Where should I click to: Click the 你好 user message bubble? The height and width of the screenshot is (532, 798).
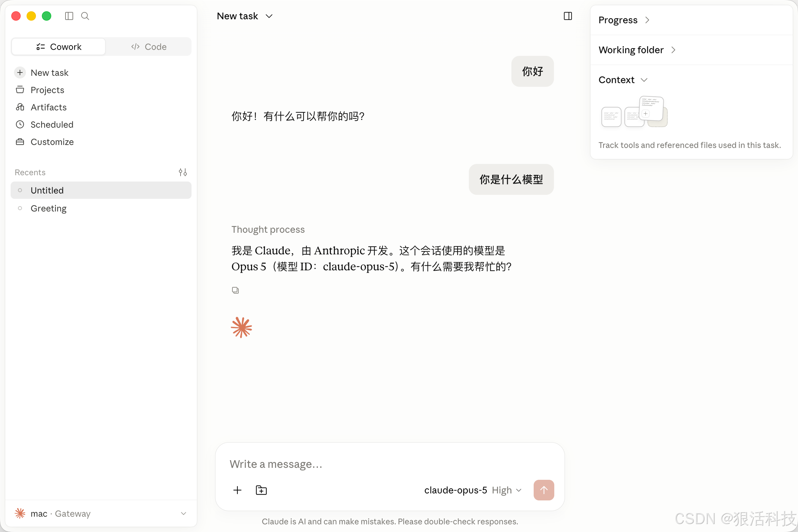point(532,71)
